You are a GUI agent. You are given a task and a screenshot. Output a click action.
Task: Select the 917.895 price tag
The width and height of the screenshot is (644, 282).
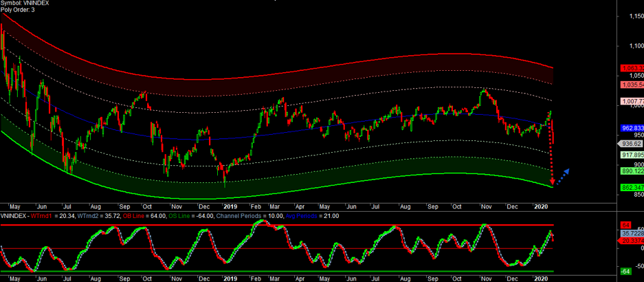coord(632,155)
